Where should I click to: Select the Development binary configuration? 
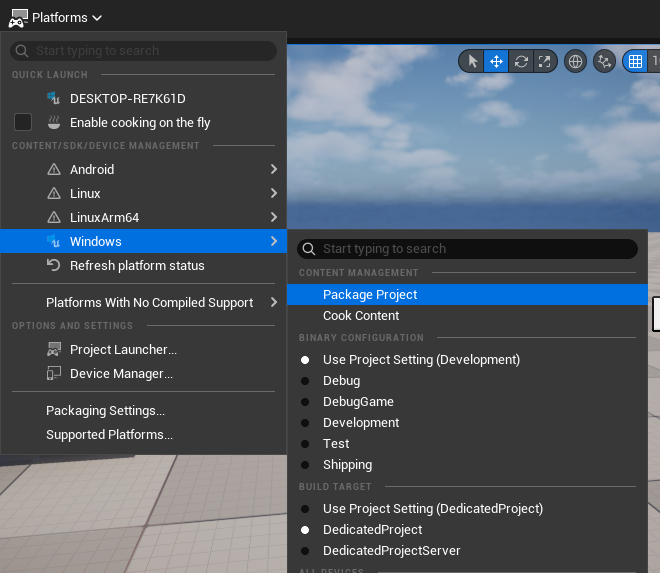pos(467,423)
